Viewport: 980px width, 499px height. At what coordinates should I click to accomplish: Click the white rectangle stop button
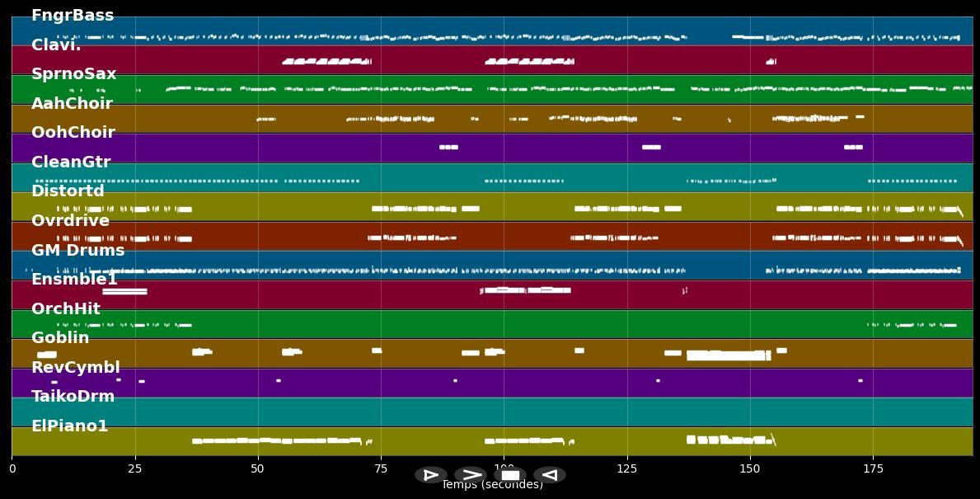coord(510,475)
